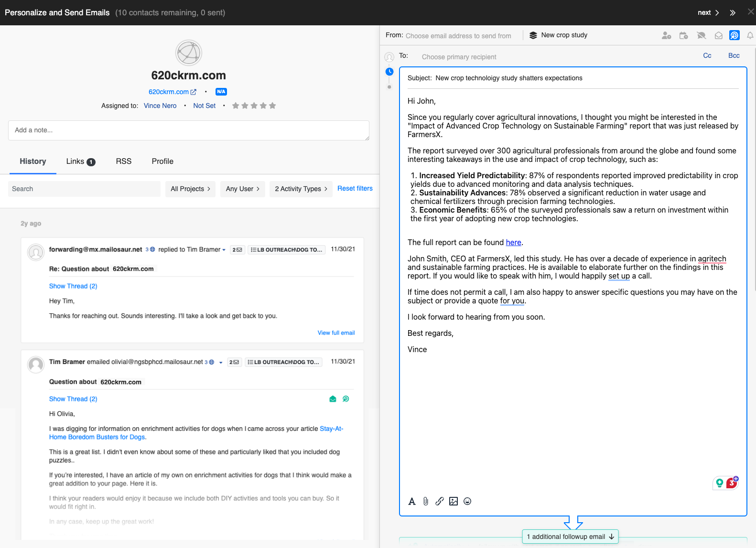Insert a hyperlink using the chain icon

point(440,501)
